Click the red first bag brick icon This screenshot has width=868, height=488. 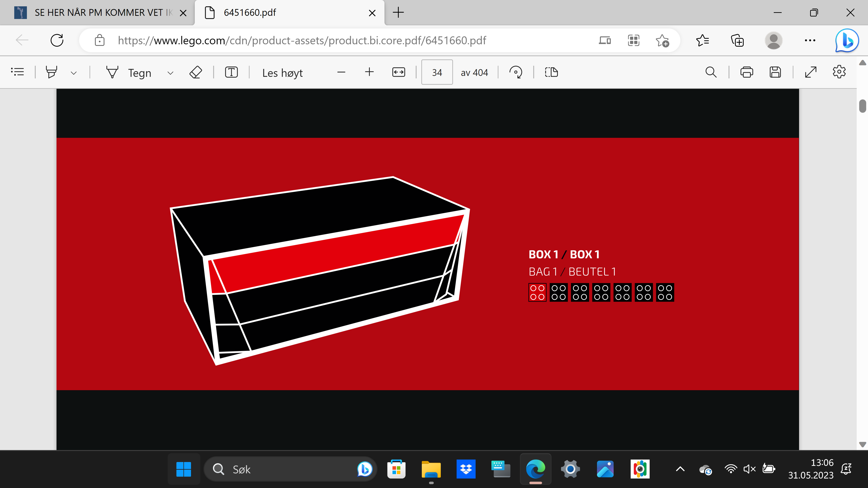[537, 292]
